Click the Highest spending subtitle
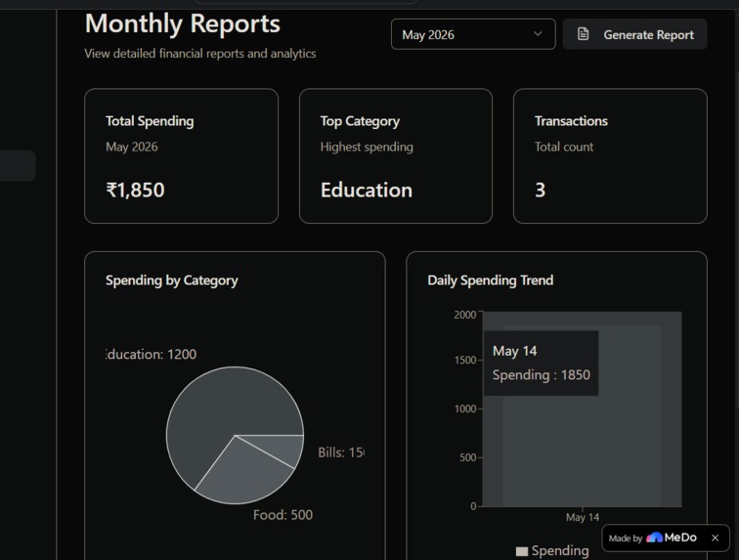 click(x=367, y=147)
